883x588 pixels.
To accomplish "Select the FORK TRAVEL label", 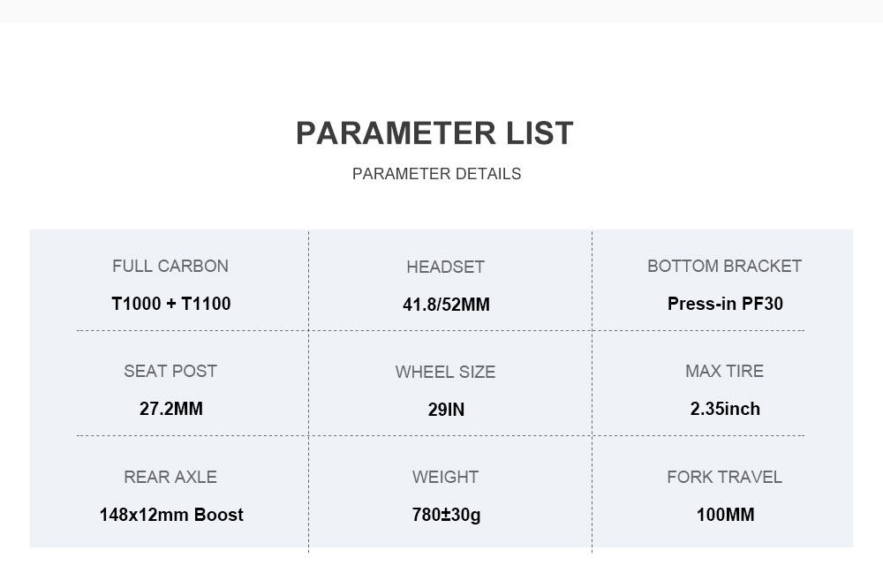I will pos(724,477).
